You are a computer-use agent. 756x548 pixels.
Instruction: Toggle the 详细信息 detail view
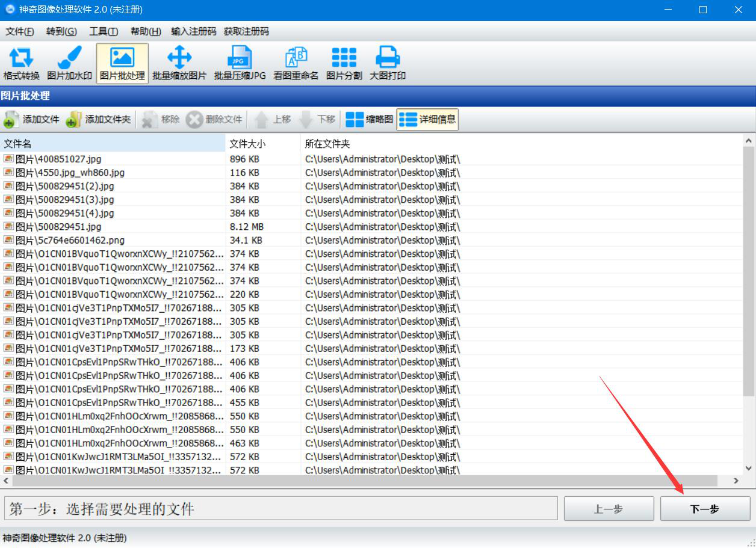(427, 120)
